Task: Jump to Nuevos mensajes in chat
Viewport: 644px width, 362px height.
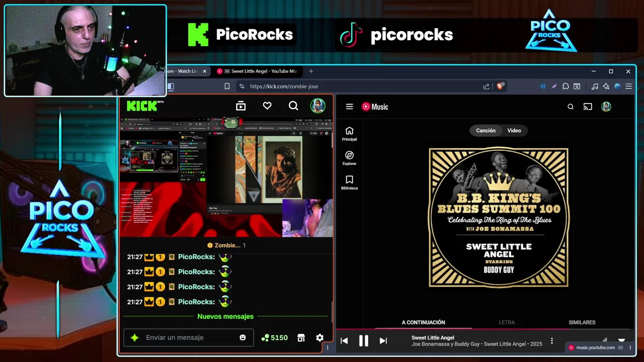Action: [225, 316]
